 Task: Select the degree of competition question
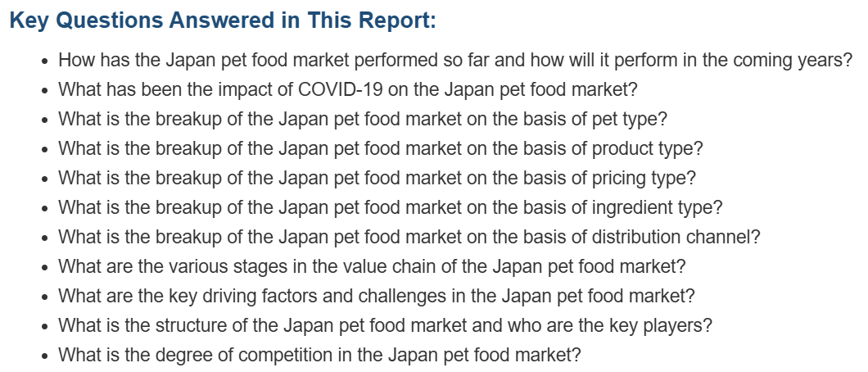[x=320, y=354]
